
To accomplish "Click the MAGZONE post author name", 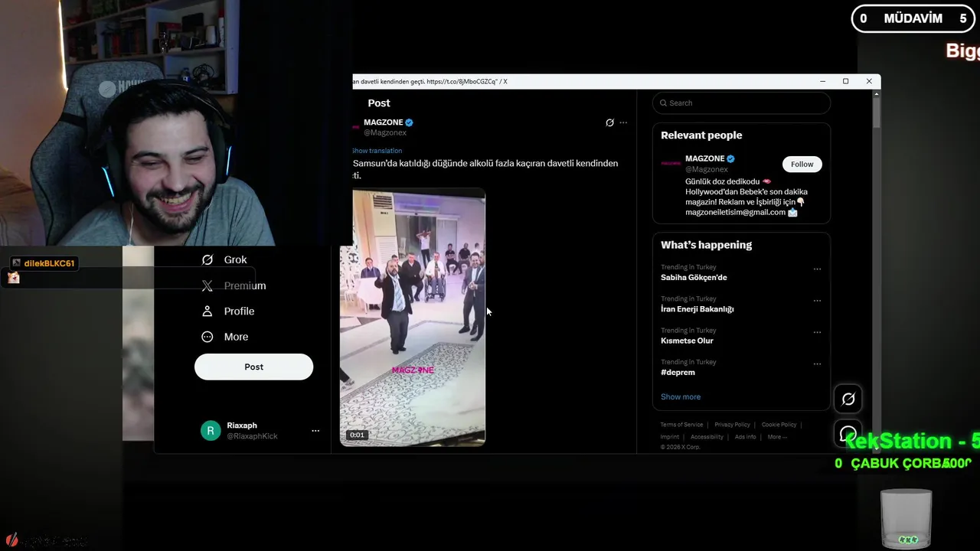I will [383, 122].
